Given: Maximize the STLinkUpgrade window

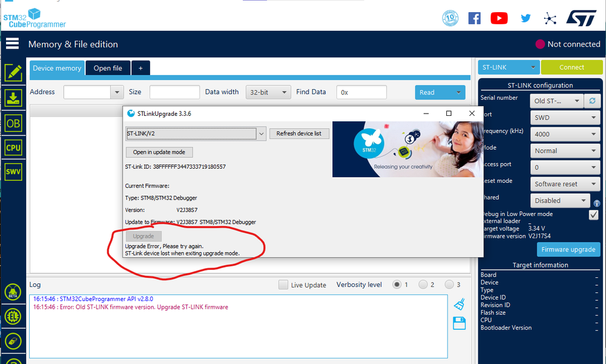Looking at the screenshot, I should tap(448, 113).
